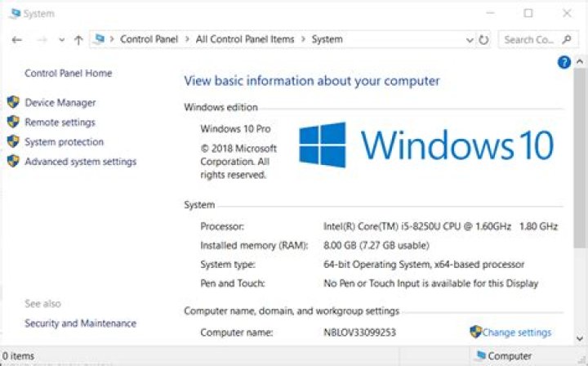Expand the chevron after All Control Panel Items
The height and width of the screenshot is (366, 588).
point(303,39)
